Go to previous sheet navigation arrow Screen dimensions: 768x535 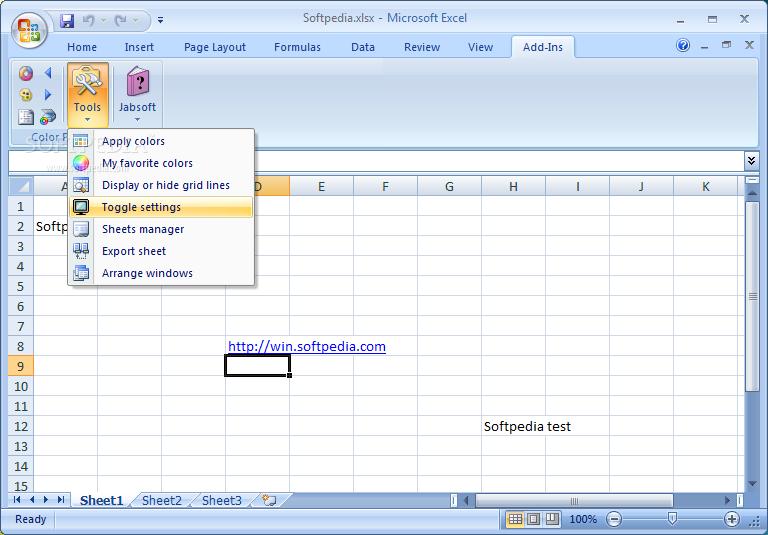tap(32, 500)
